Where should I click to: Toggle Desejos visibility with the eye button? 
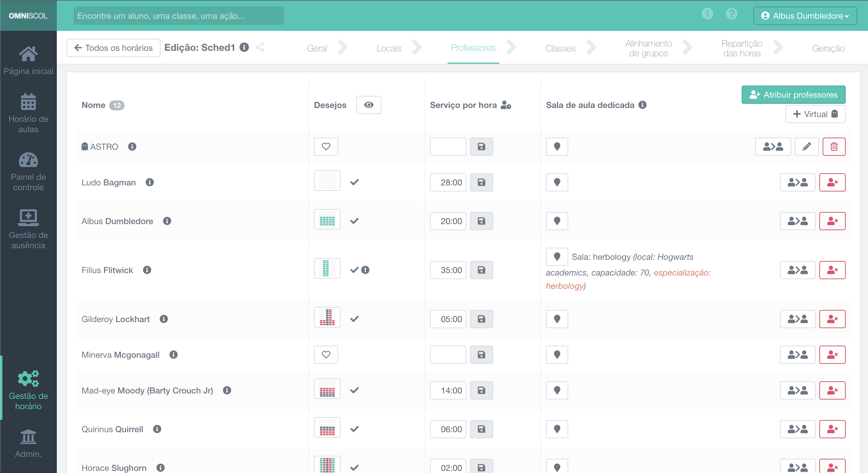pyautogui.click(x=369, y=105)
